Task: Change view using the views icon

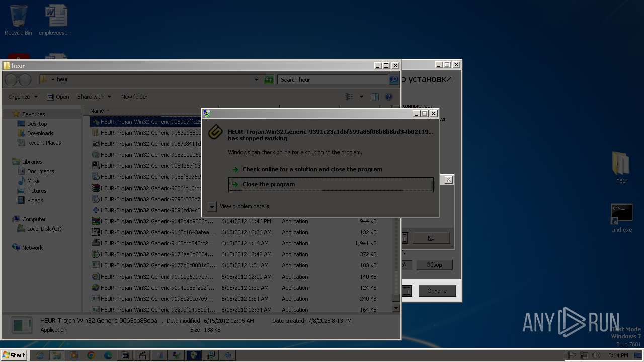Action: click(349, 97)
